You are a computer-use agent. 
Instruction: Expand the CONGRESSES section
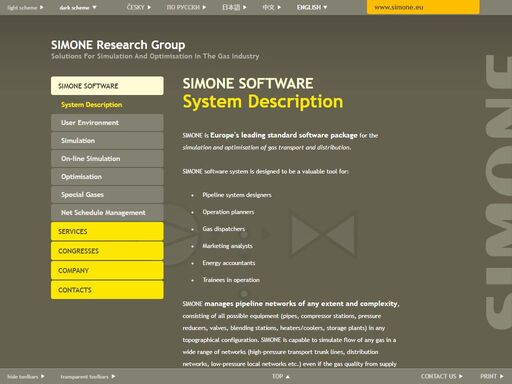coord(107,251)
